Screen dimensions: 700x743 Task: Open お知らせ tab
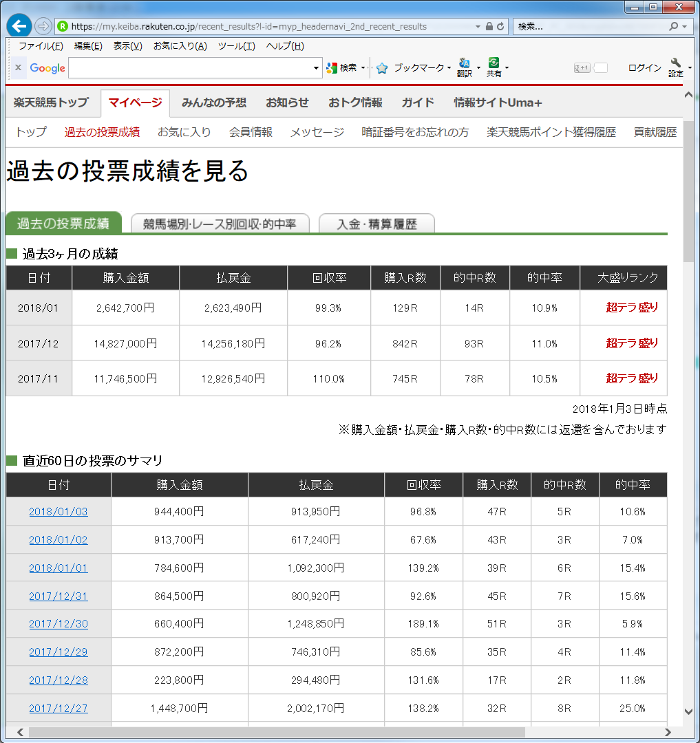point(287,103)
